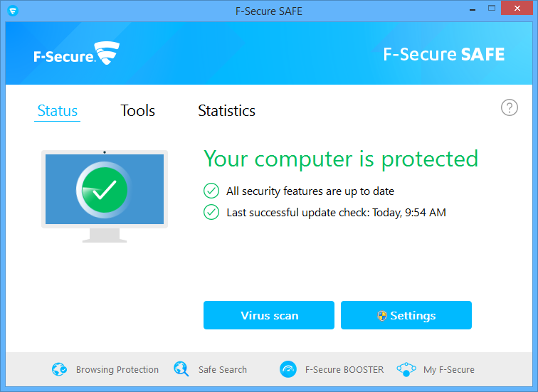Click the Safe Search magnifier icon
This screenshot has width=538, height=392.
(x=181, y=369)
